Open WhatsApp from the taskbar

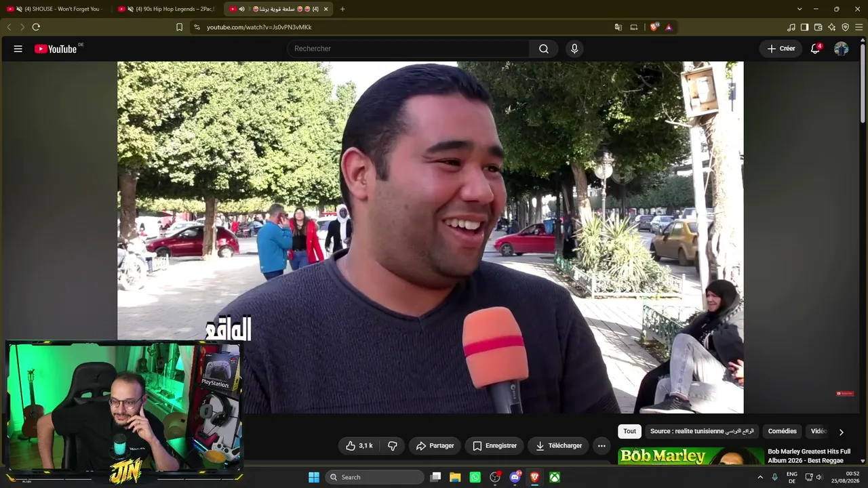click(x=475, y=477)
